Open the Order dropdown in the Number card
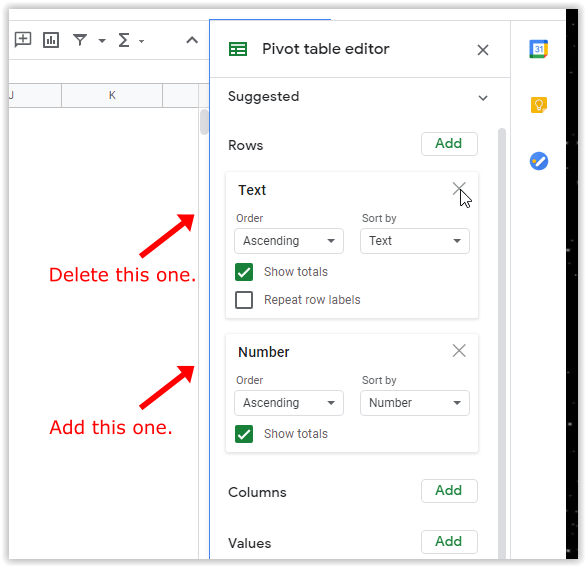 (289, 403)
